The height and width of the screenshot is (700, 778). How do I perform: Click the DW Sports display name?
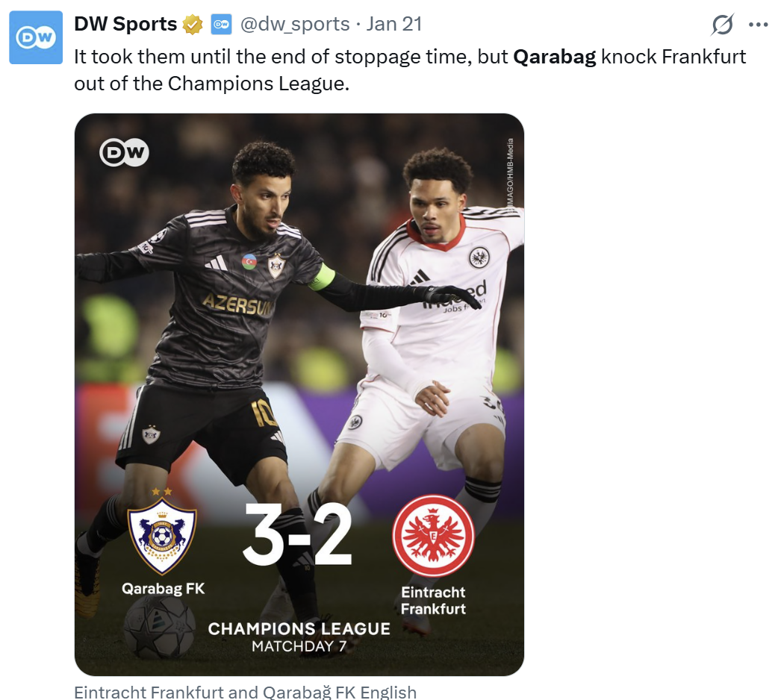125,24
